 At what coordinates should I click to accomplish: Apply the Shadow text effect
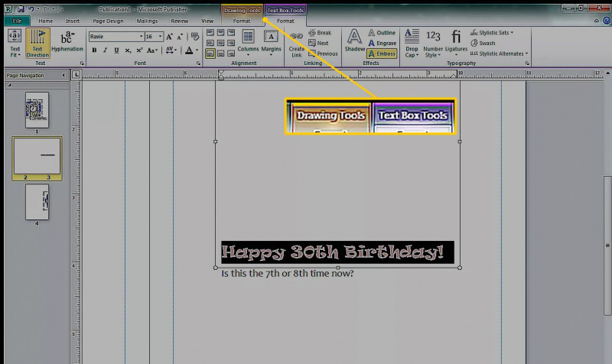[354, 41]
